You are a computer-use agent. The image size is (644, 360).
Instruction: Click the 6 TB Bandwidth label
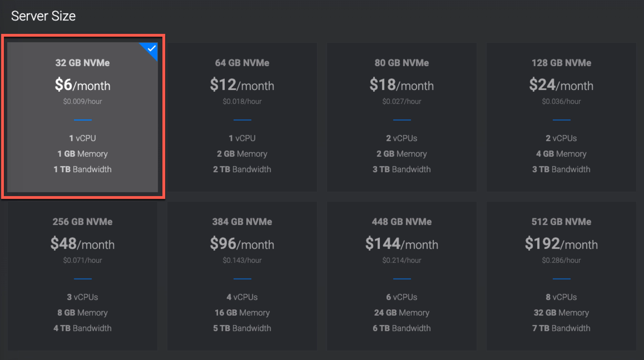coord(402,328)
